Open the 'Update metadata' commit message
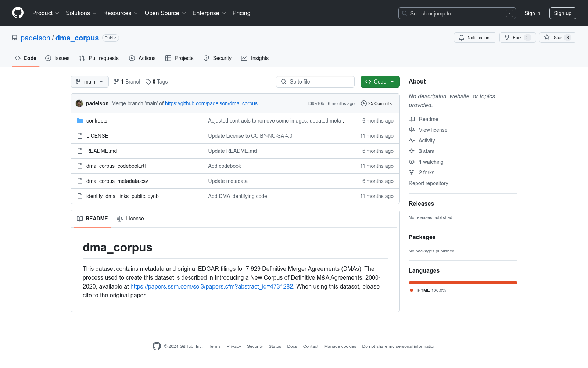Screen dimensions: 588x368 pyautogui.click(x=228, y=181)
